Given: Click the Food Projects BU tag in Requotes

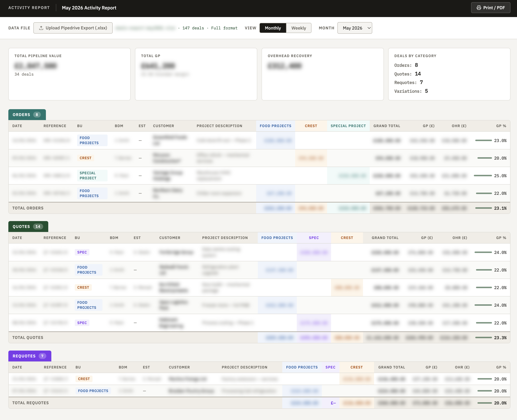Looking at the screenshot, I should coord(93,391).
